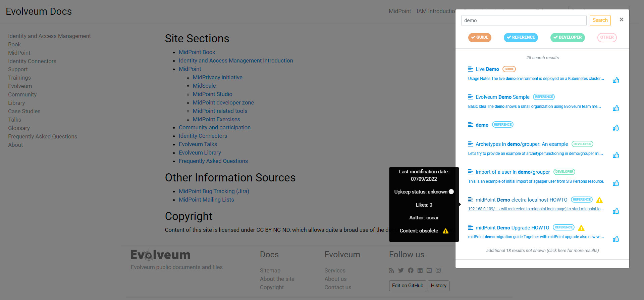Screen dimensions: 644x300
Task: Click the demo search input field
Action: 524,20
